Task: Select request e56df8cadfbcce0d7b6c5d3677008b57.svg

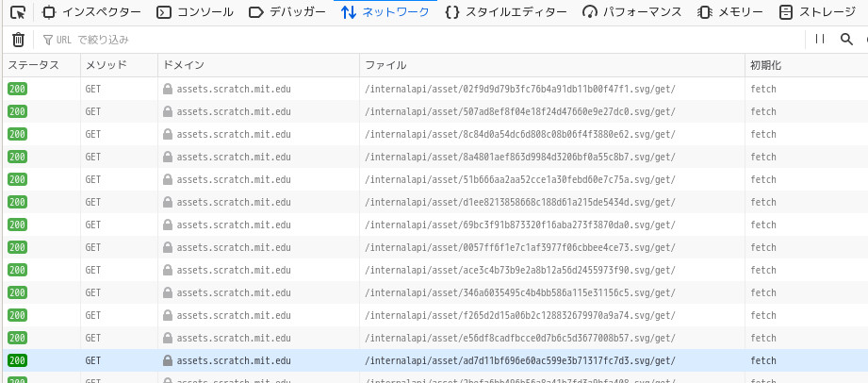Action: point(435,338)
